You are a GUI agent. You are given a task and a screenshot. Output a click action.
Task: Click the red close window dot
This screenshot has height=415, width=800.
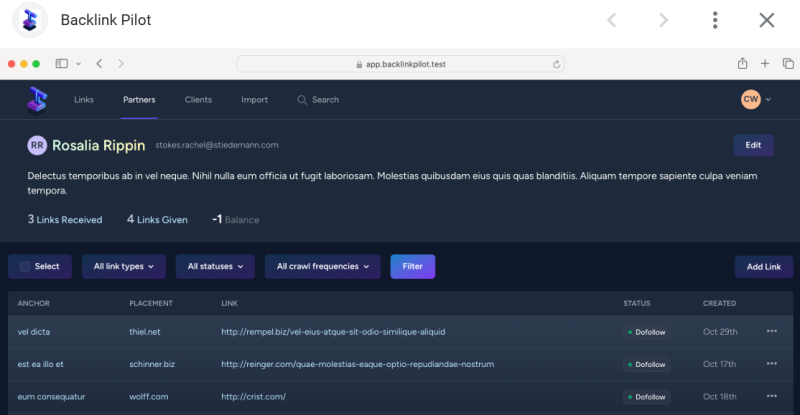11,64
